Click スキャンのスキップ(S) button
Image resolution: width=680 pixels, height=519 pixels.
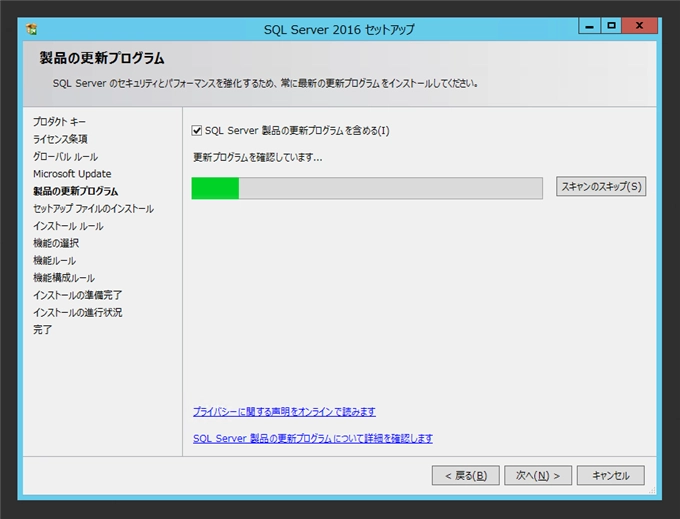(601, 186)
